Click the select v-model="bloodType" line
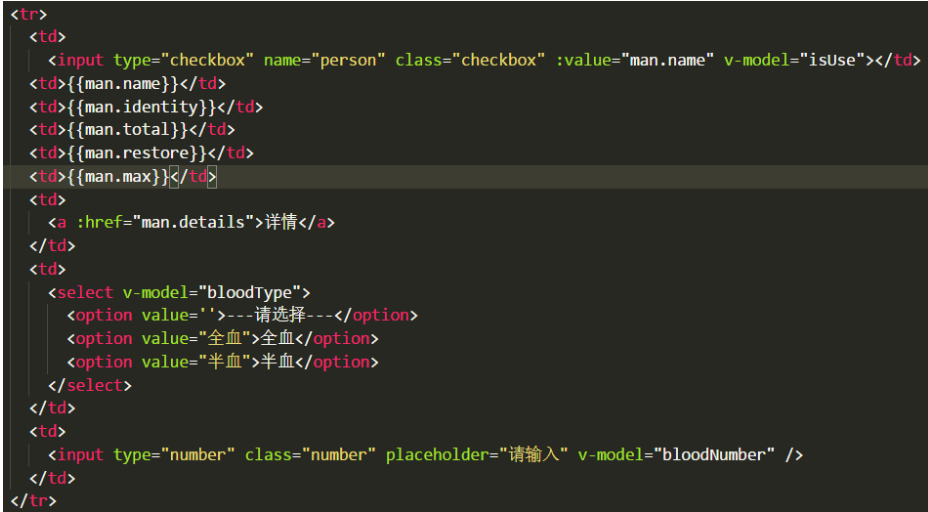The width and height of the screenshot is (928, 512). 179,292
